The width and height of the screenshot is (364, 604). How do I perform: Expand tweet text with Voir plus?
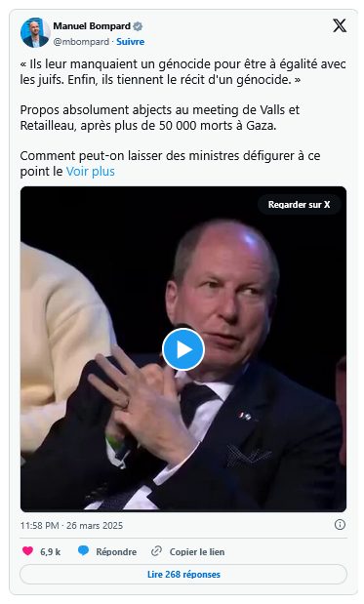91,172
